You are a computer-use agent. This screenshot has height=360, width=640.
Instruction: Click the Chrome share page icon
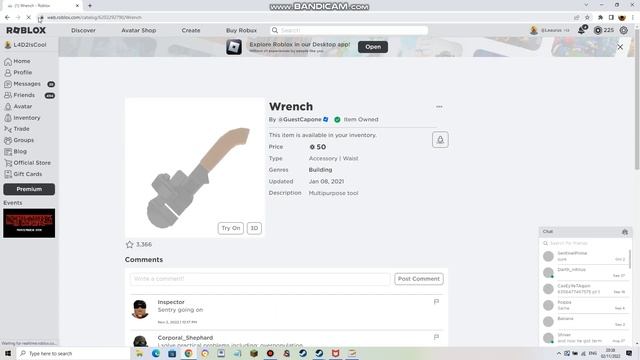point(577,18)
